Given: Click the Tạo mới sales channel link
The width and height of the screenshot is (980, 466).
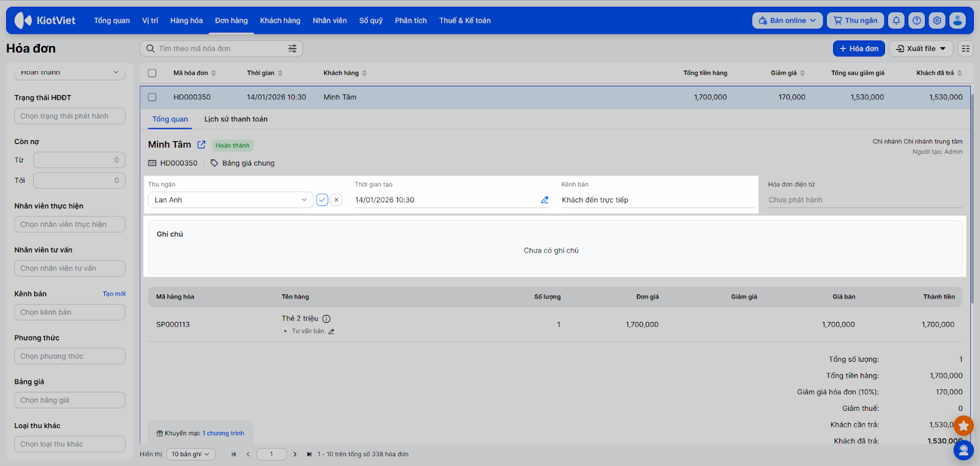Looking at the screenshot, I should (114, 294).
